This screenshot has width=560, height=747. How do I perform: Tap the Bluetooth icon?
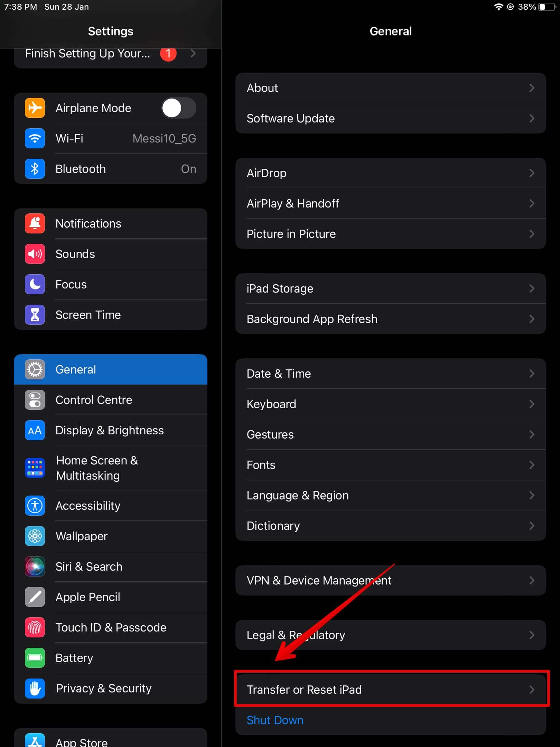(x=35, y=169)
